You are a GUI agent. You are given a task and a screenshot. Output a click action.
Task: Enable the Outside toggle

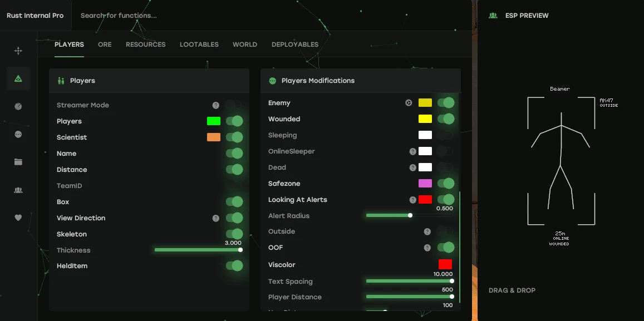click(x=445, y=231)
